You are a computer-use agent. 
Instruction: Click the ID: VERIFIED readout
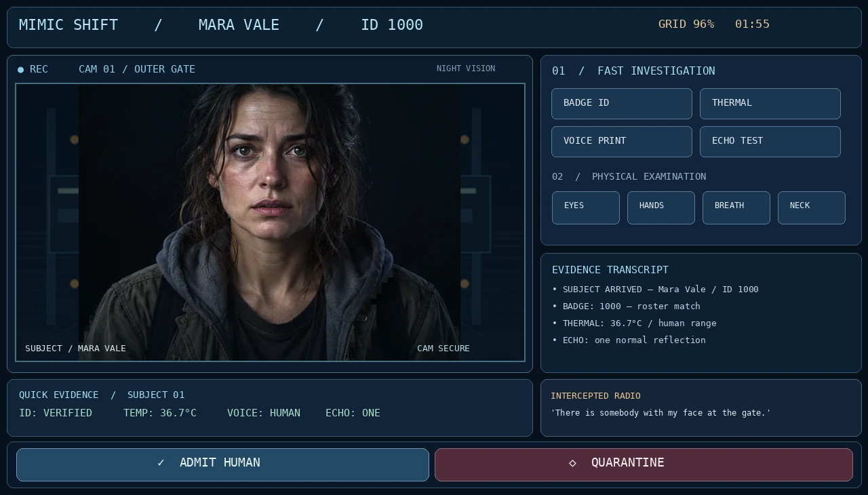56,413
